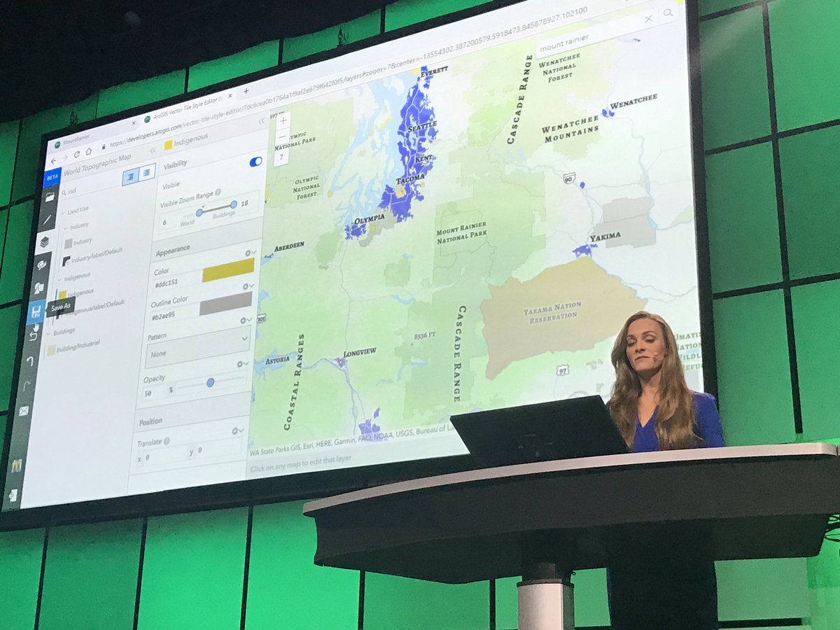Click the yellow Color swatch
840x630 pixels.
point(228,269)
